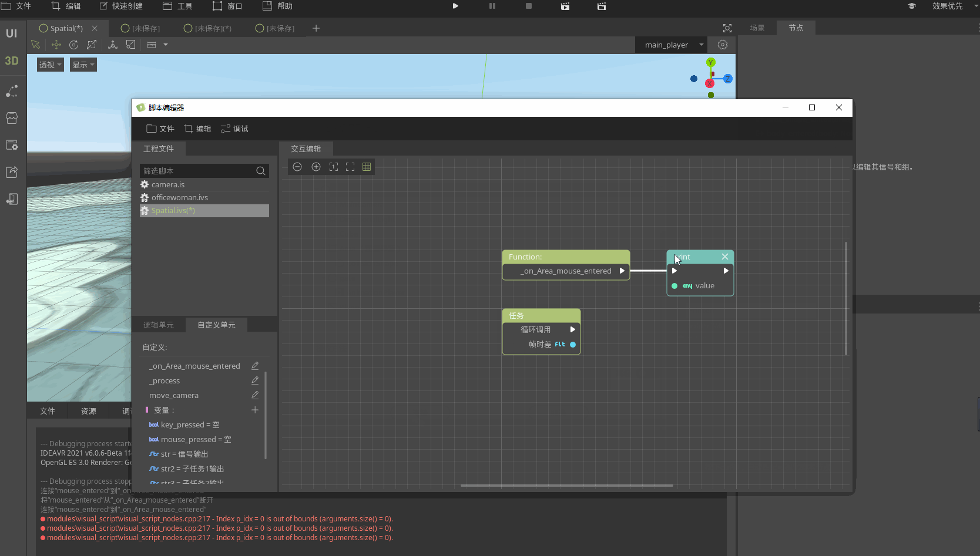Activate the scale tool in 3D toolbar
980x556 pixels.
coord(92,45)
